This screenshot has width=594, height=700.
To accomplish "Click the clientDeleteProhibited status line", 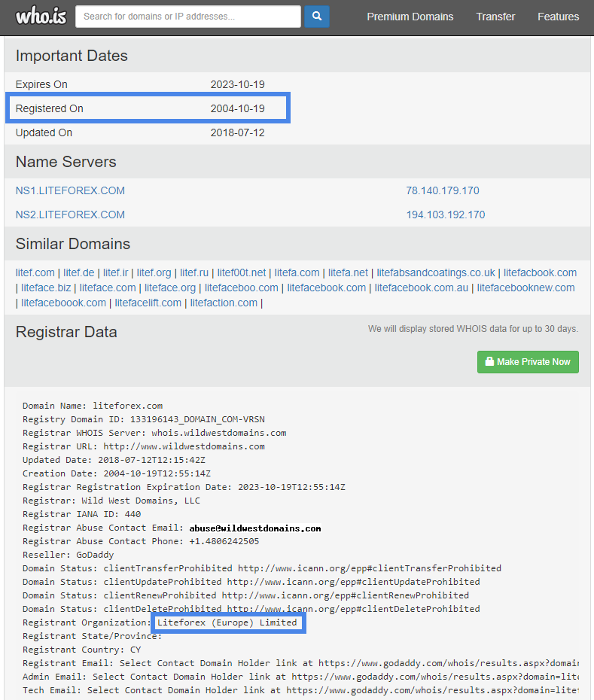I will point(251,609).
